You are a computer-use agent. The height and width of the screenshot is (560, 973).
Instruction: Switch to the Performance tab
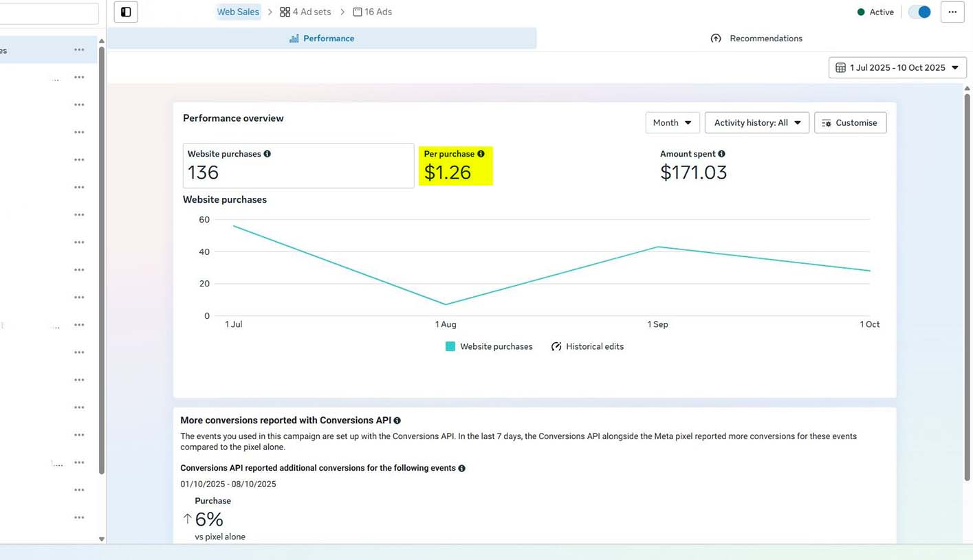tap(322, 38)
